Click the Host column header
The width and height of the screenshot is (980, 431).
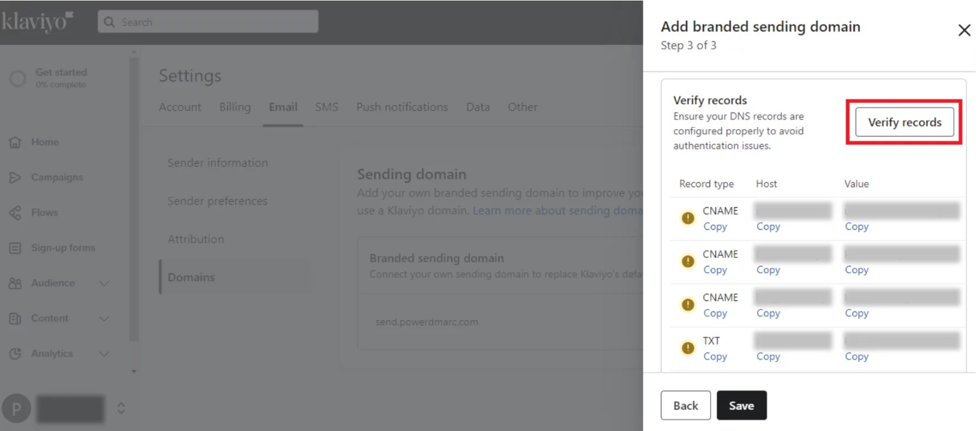tap(766, 184)
